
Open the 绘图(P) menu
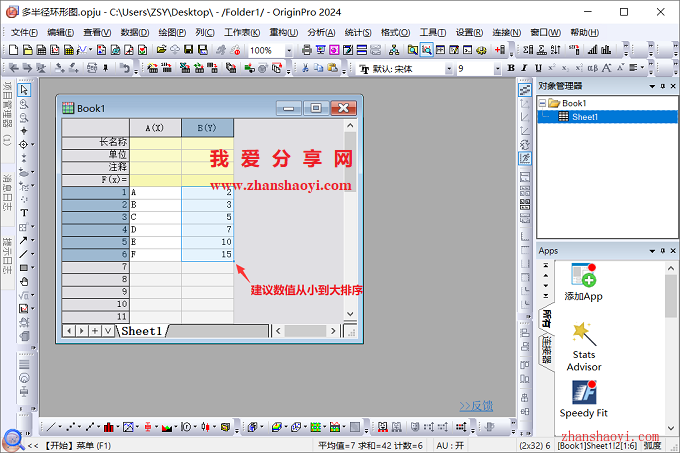pos(172,33)
